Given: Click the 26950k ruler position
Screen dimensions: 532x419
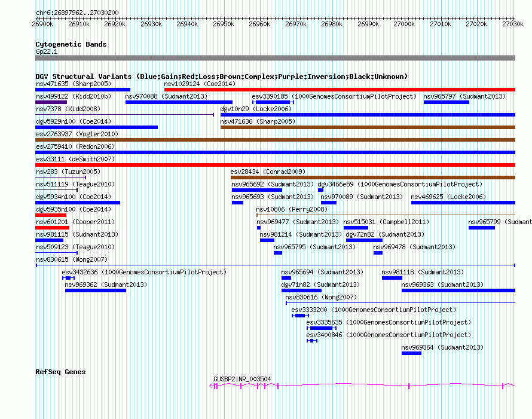Looking at the screenshot, I should [224, 24].
